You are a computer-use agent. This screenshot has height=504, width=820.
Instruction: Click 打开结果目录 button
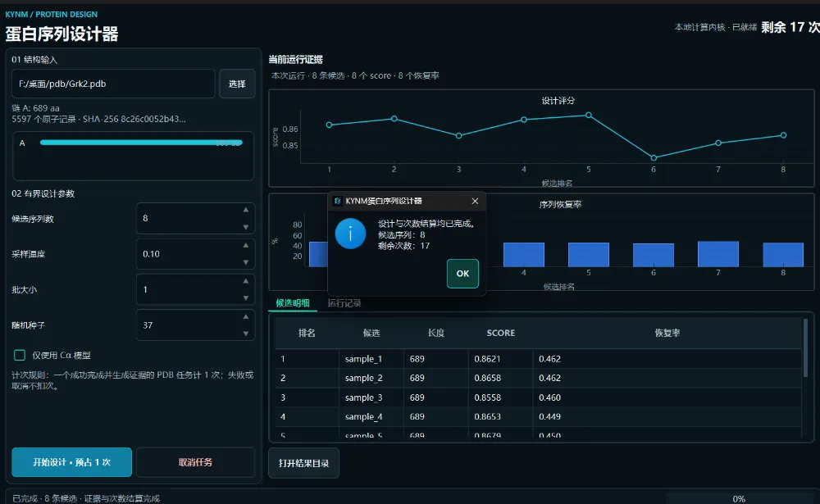(304, 463)
